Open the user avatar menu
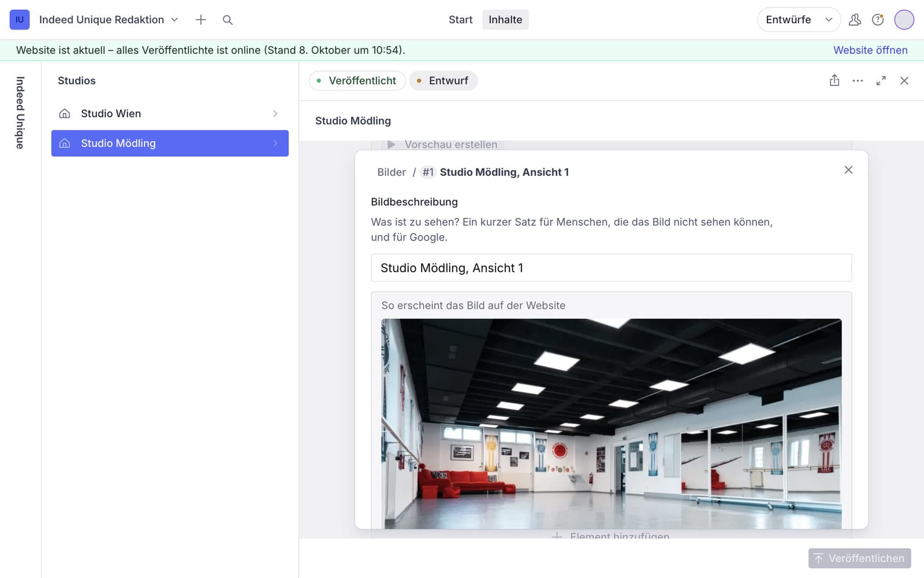 pyautogui.click(x=904, y=20)
